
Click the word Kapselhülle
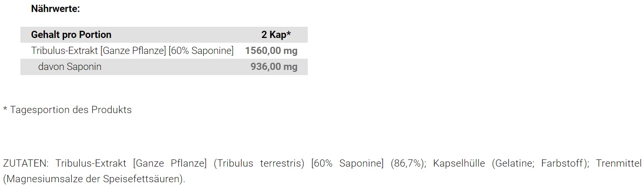(459, 163)
